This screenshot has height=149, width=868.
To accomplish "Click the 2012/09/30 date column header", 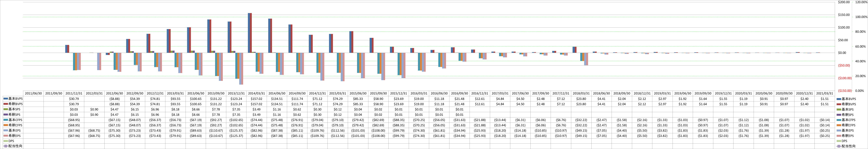I will (135, 93).
